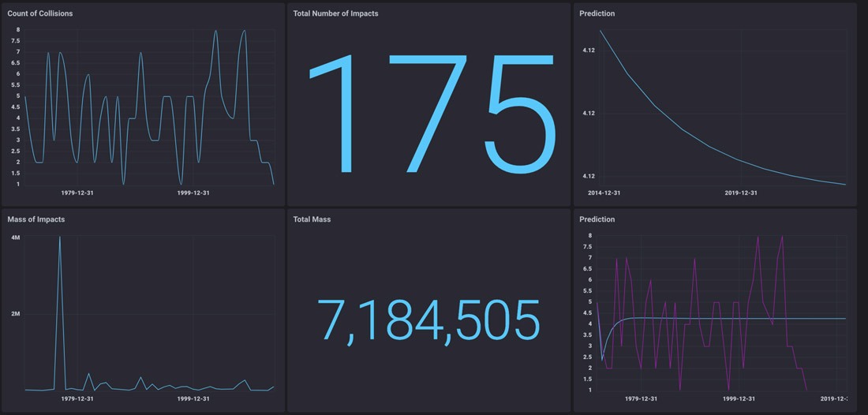
Task: Click 1999-12-31 label in Count of Collisions chart
Action: coord(193,193)
